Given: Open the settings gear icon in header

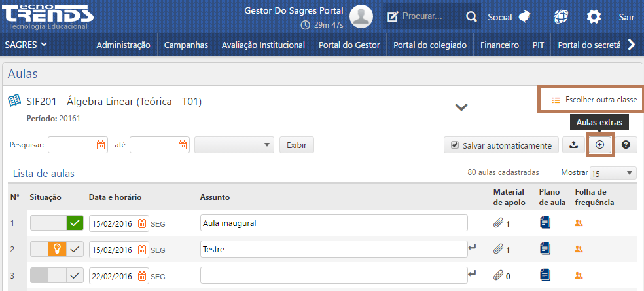Looking at the screenshot, I should 594,17.
